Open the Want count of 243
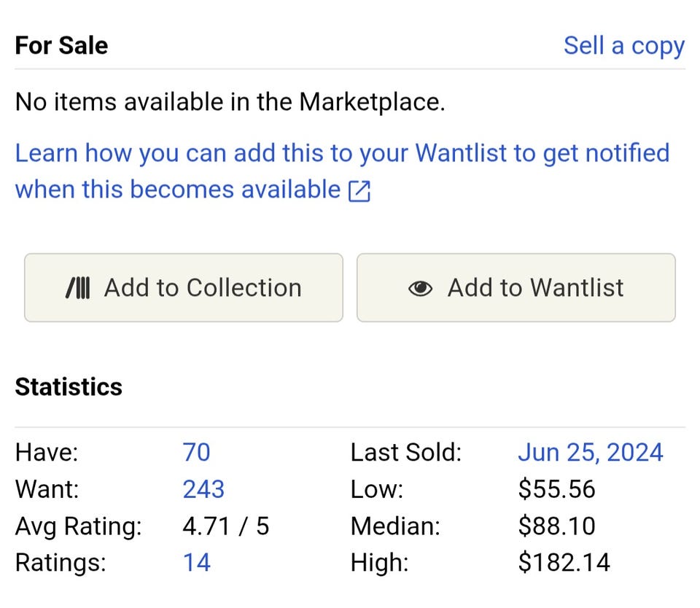Image resolution: width=700 pixels, height=608 pixels. click(203, 489)
